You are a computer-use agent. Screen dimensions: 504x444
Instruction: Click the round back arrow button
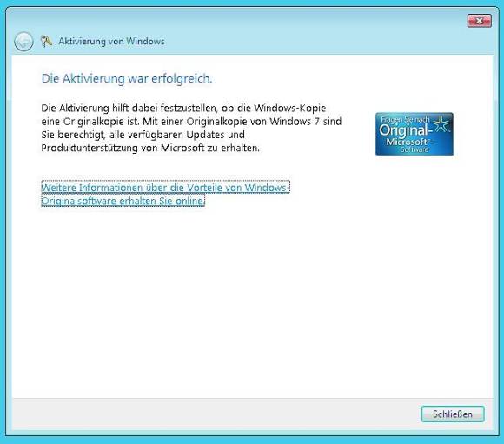23,42
